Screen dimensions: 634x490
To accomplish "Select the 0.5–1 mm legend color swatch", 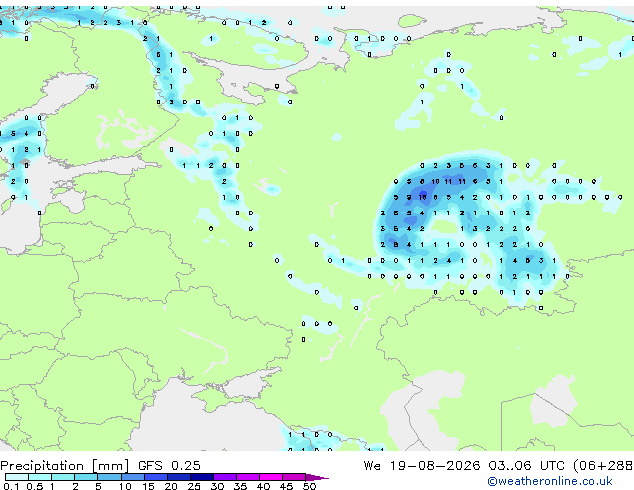I will (40, 477).
